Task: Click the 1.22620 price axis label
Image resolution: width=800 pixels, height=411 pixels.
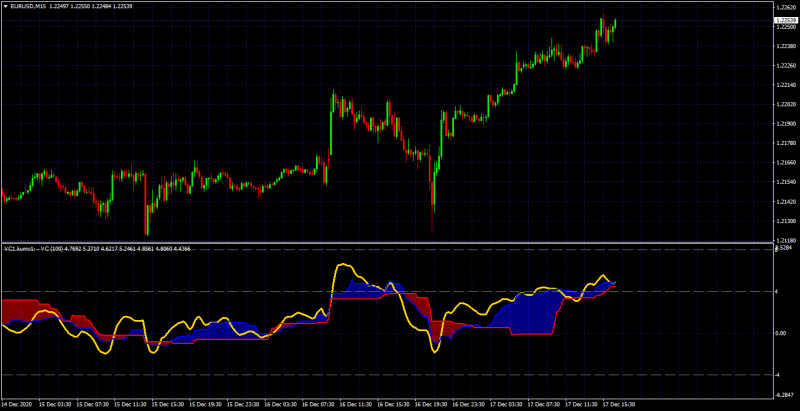Action: [785, 7]
